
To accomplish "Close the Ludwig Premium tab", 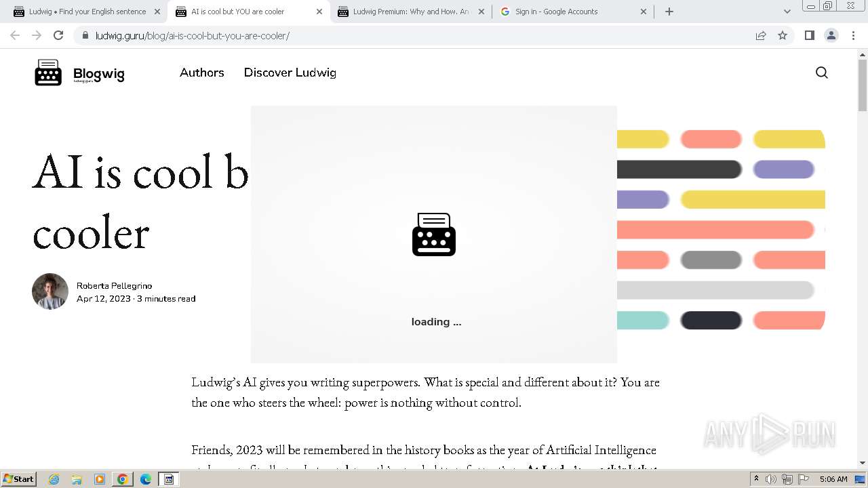I will point(481,12).
